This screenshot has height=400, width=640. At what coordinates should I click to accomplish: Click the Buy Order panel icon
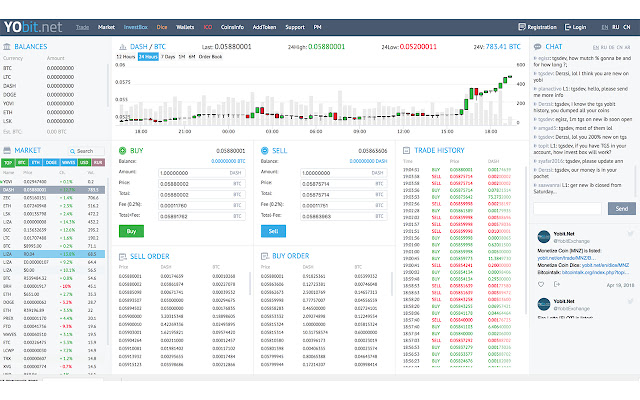pyautogui.click(x=264, y=256)
